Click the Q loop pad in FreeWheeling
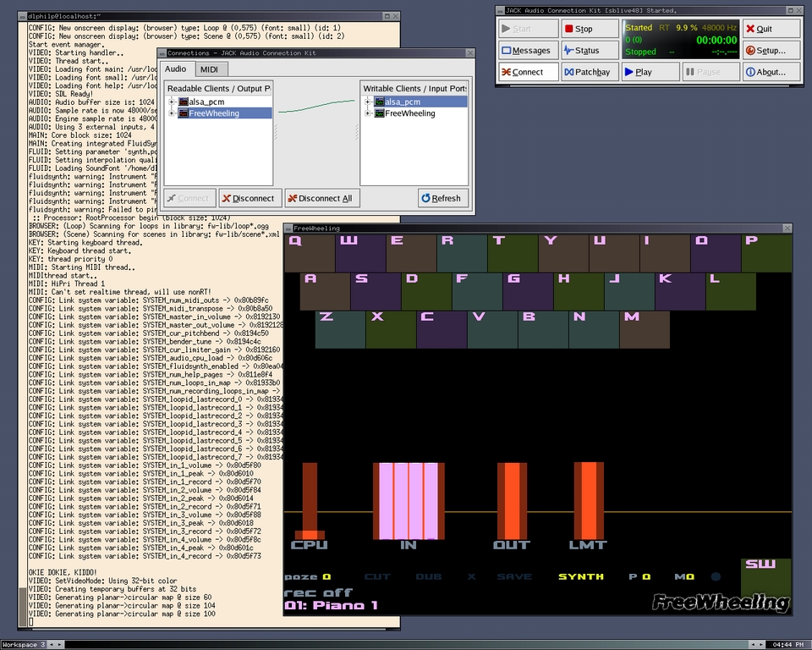This screenshot has width=812, height=650. 310,253
